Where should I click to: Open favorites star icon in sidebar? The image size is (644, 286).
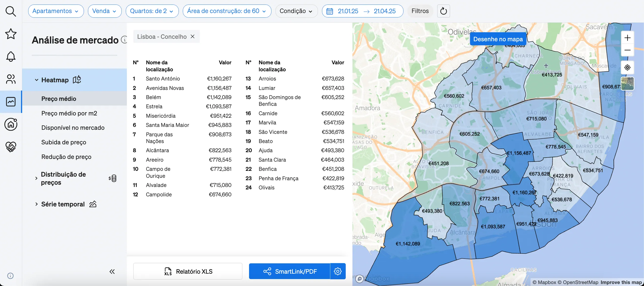point(11,34)
